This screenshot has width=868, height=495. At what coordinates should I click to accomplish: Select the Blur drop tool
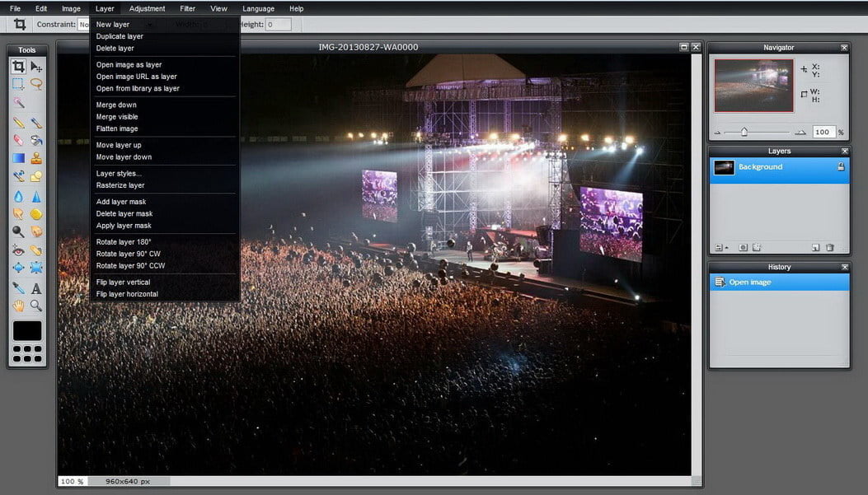pos(18,196)
